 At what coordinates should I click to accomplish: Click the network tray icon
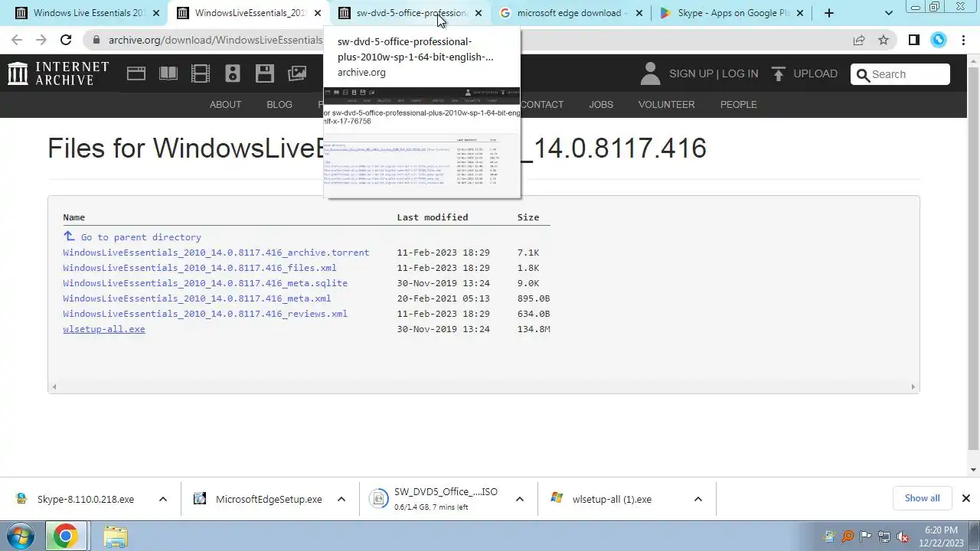pos(884,536)
